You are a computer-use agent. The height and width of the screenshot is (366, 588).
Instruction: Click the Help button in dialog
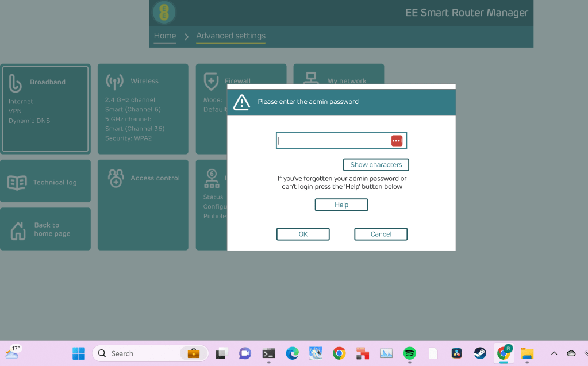(x=341, y=205)
